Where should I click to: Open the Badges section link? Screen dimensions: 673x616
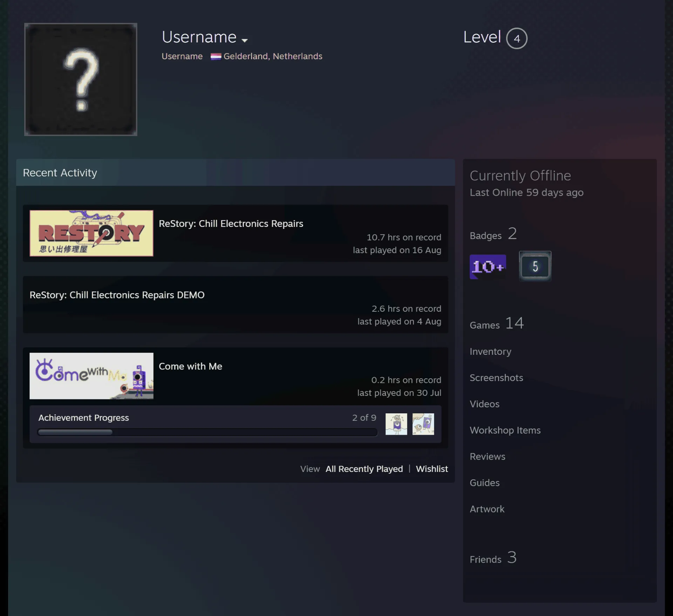point(493,234)
